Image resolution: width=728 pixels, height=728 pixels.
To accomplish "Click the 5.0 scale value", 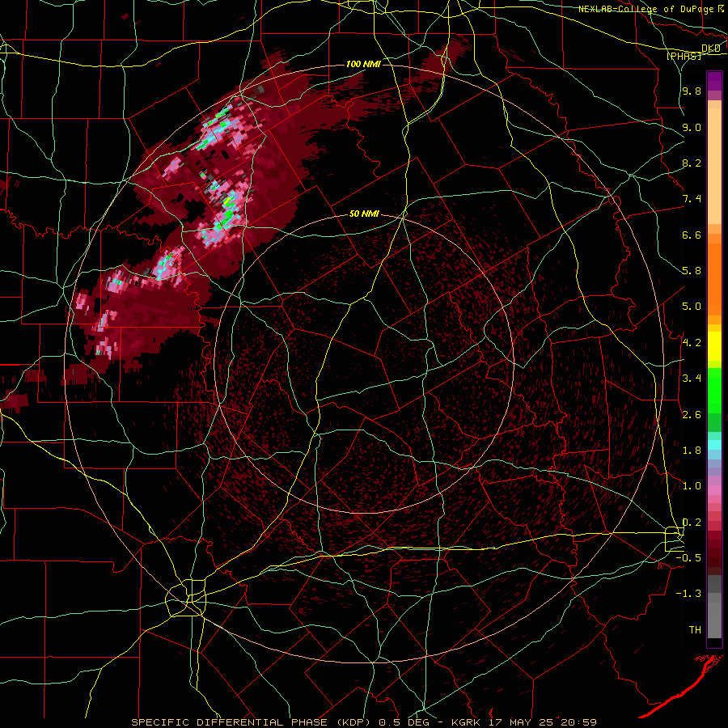I will coord(692,307).
